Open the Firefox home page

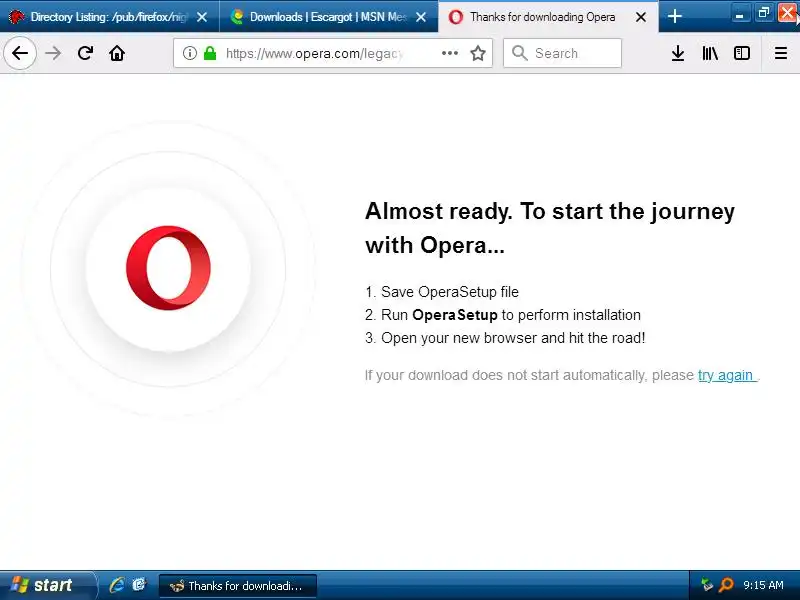(x=117, y=53)
